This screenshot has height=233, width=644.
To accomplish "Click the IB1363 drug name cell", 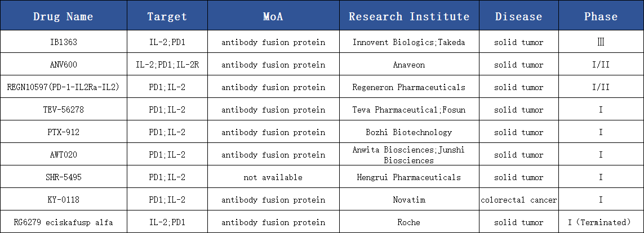I will tap(63, 42).
